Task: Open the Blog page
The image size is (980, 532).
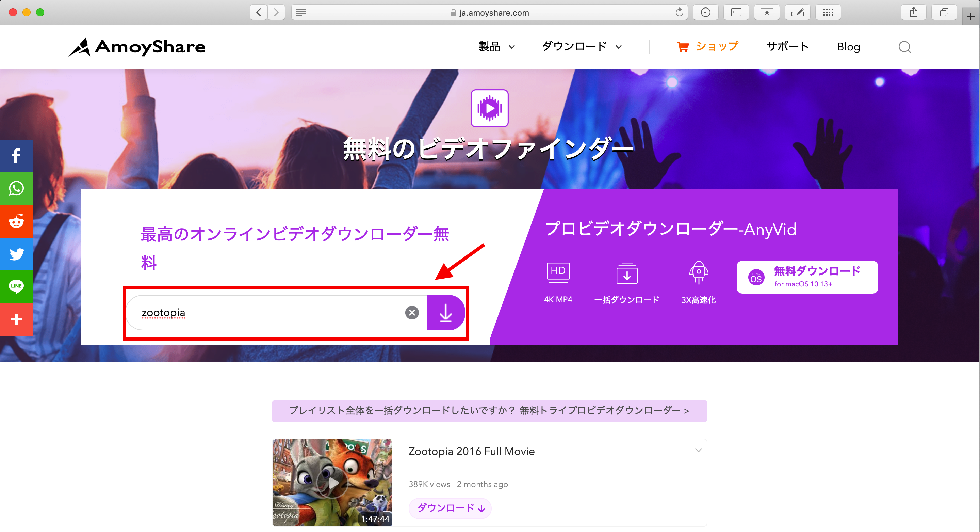Action: 848,47
